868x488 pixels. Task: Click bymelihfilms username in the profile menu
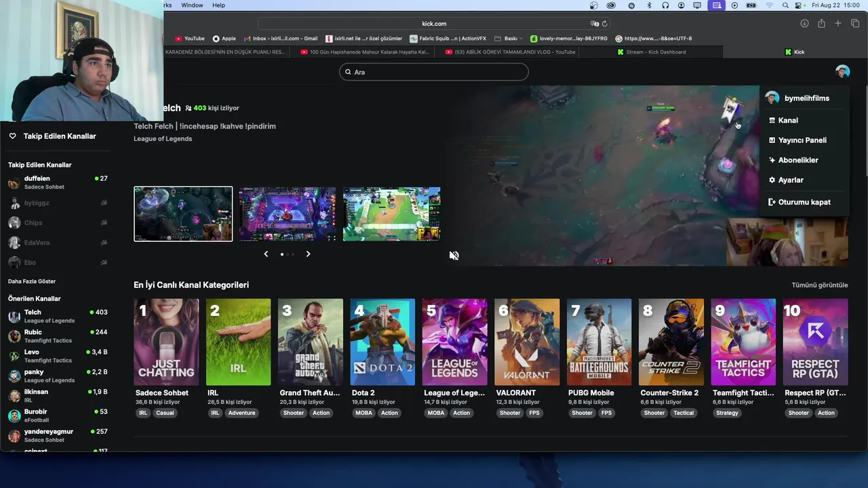[806, 98]
